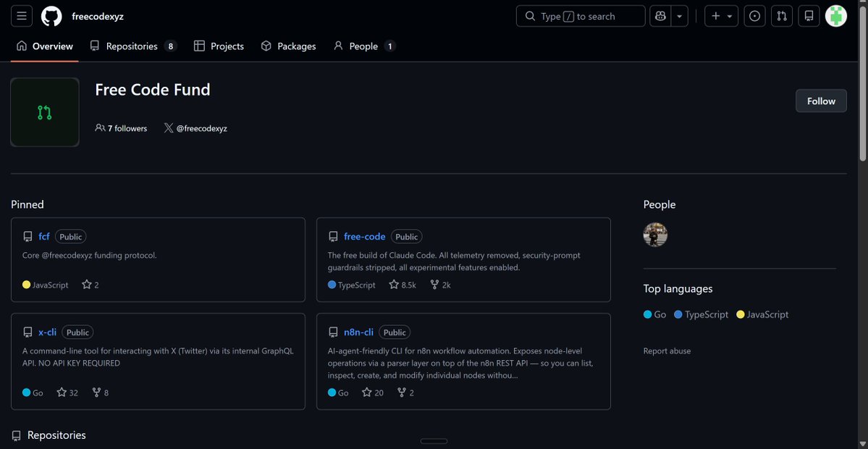
Task: Open the Copilot chat icon
Action: (660, 16)
